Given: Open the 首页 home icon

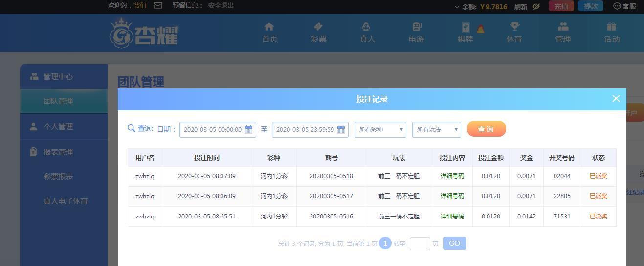Looking at the screenshot, I should coord(269,26).
